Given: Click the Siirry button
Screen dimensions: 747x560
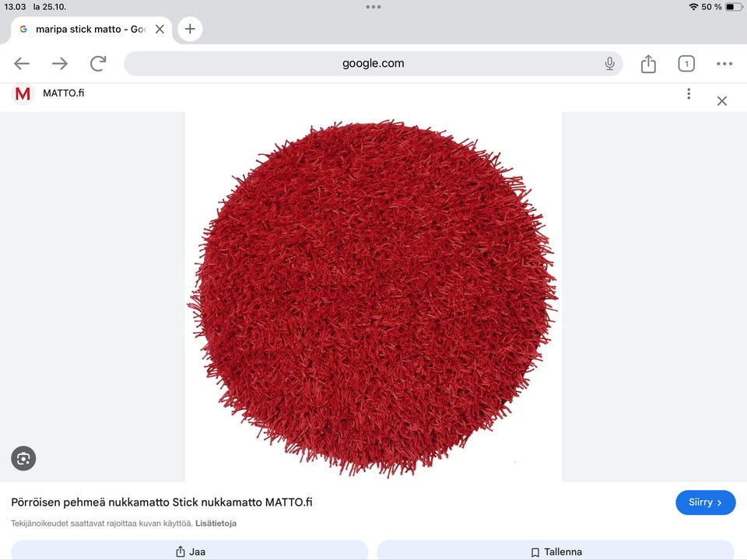Looking at the screenshot, I should pyautogui.click(x=705, y=502).
